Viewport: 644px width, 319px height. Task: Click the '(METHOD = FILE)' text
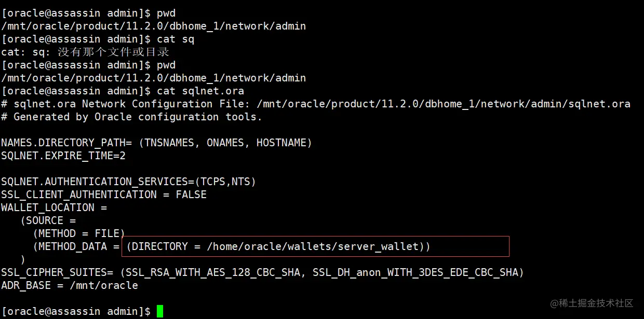pos(79,233)
